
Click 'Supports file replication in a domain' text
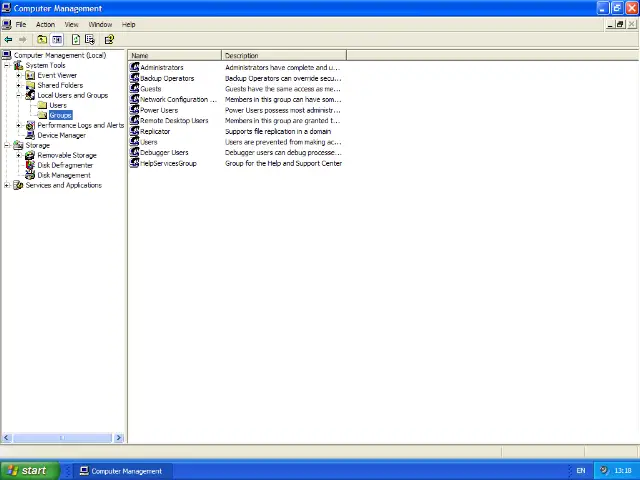[x=278, y=131]
